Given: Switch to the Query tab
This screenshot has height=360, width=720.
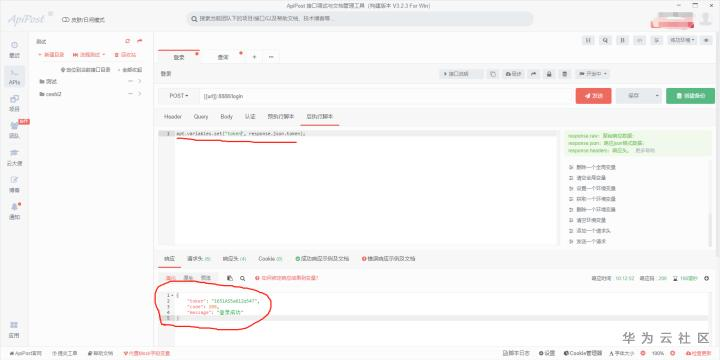Looking at the screenshot, I should [201, 117].
